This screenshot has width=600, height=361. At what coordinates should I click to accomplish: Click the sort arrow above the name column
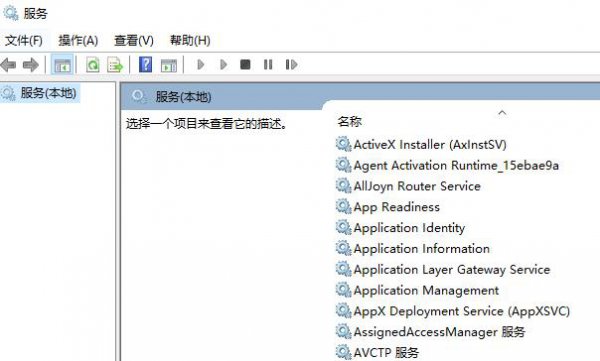point(502,112)
